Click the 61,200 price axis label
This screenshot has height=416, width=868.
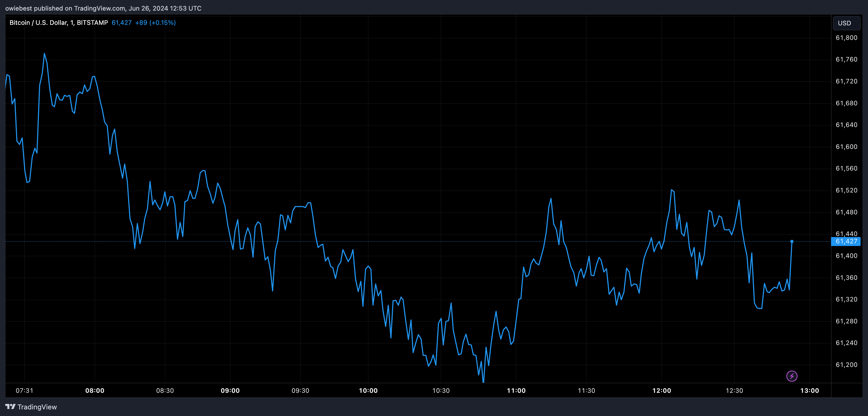coord(846,365)
